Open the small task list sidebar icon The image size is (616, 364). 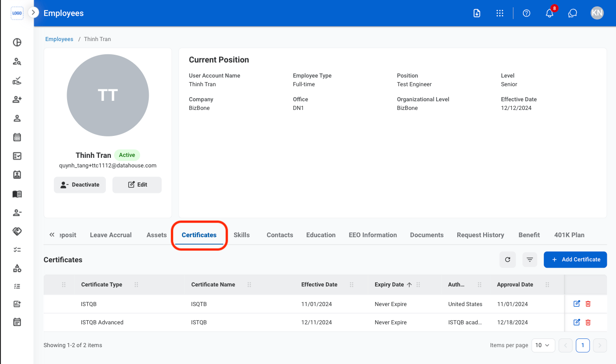(x=17, y=286)
